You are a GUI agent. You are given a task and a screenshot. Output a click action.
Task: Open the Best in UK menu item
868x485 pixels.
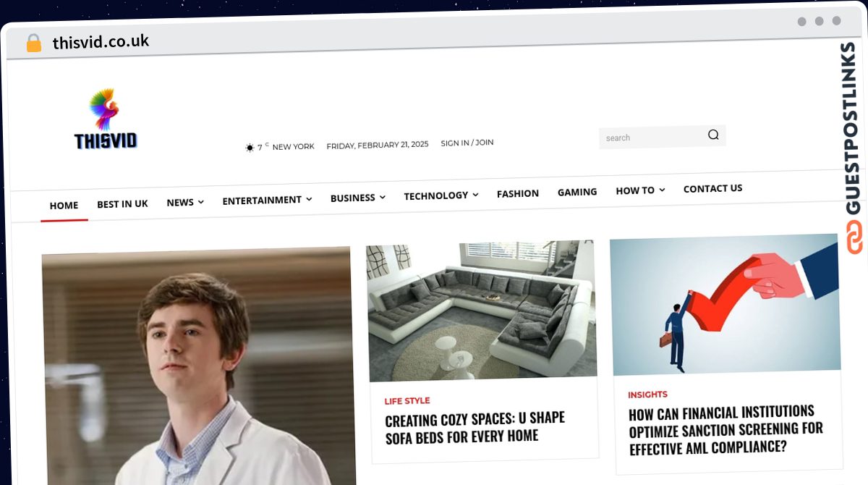click(122, 204)
